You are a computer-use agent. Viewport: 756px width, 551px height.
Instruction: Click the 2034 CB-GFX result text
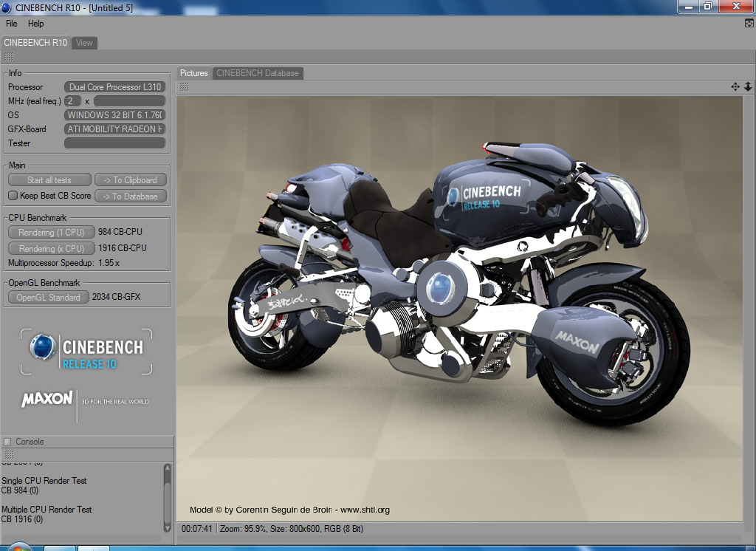[116, 297]
